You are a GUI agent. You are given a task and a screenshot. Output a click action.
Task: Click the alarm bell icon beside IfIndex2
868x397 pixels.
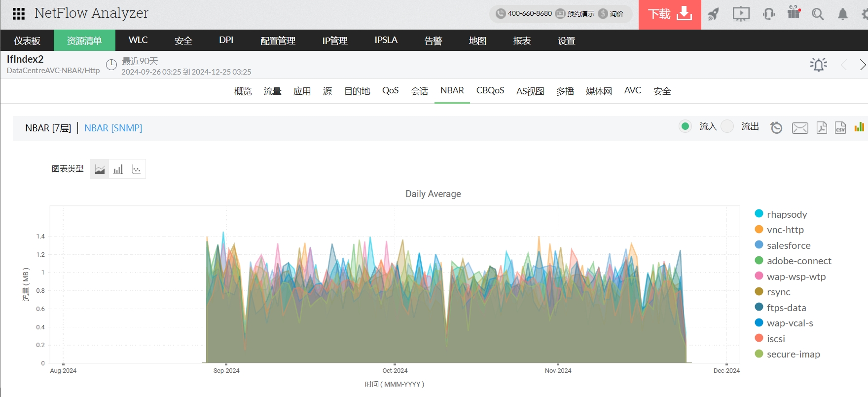coord(818,65)
